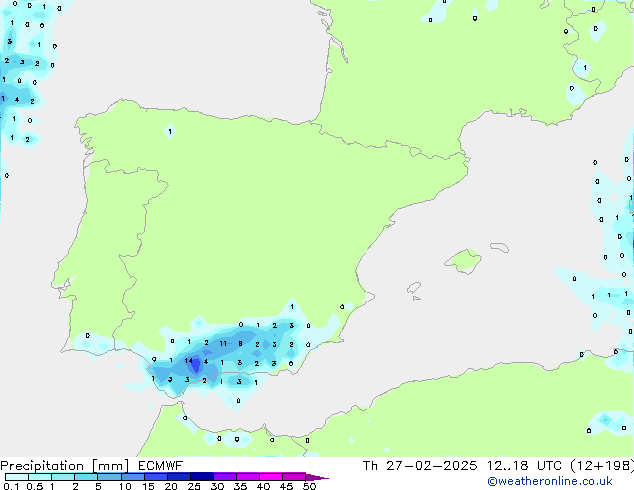Screen dimensions: 634x490
Task: Click the 0.5–1 mm legend color swatch
Action: point(40,477)
